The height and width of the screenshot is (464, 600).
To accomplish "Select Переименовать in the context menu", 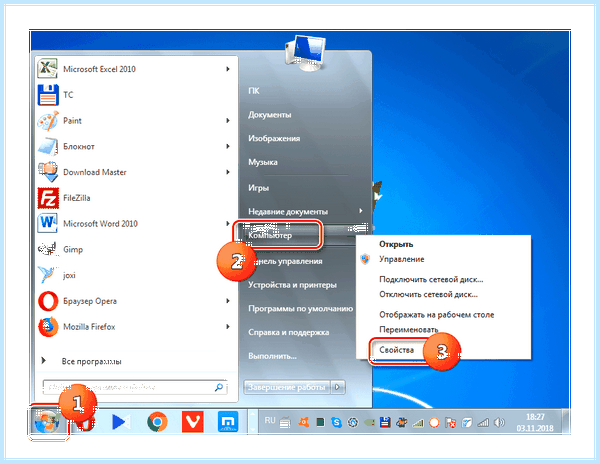I will 409,329.
